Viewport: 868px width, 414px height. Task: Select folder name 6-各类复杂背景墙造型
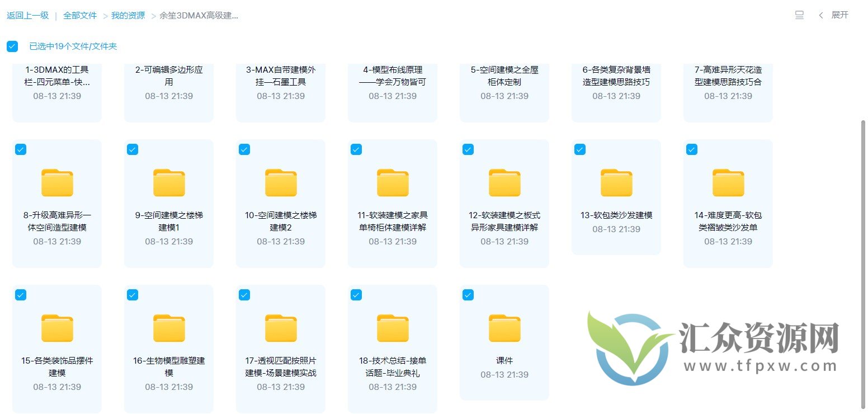tap(616, 76)
